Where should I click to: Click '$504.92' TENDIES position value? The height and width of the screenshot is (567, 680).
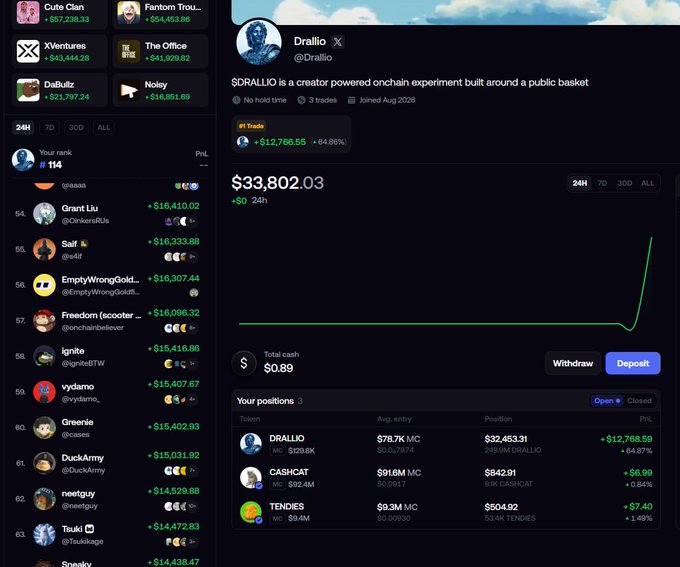[501, 507]
